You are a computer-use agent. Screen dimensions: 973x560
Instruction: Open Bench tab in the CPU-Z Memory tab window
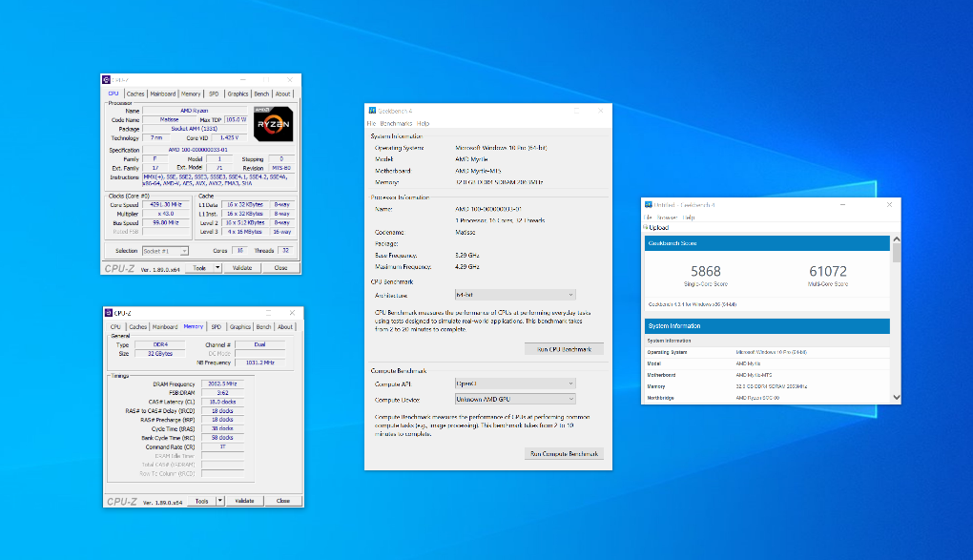coord(263,326)
